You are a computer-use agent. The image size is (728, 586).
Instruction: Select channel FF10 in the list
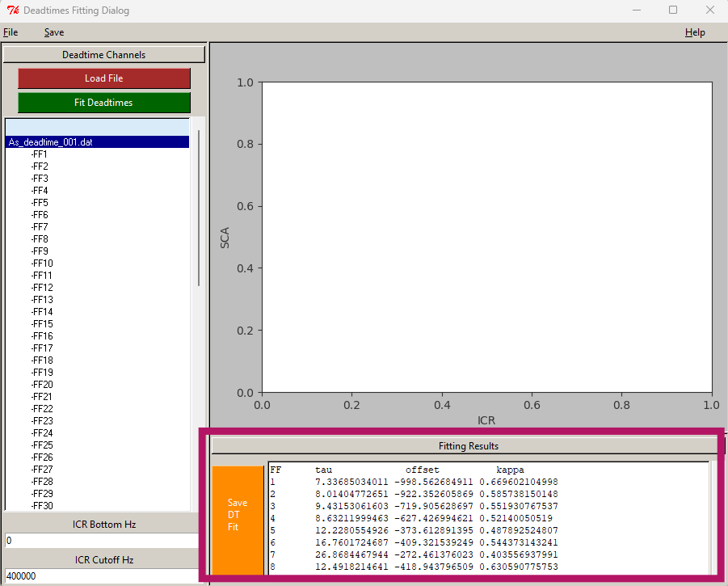[42, 263]
